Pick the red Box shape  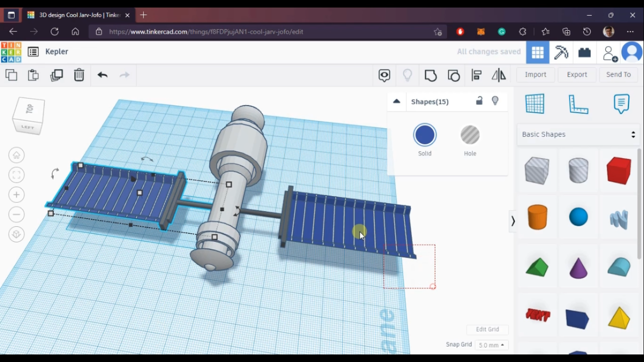click(619, 170)
